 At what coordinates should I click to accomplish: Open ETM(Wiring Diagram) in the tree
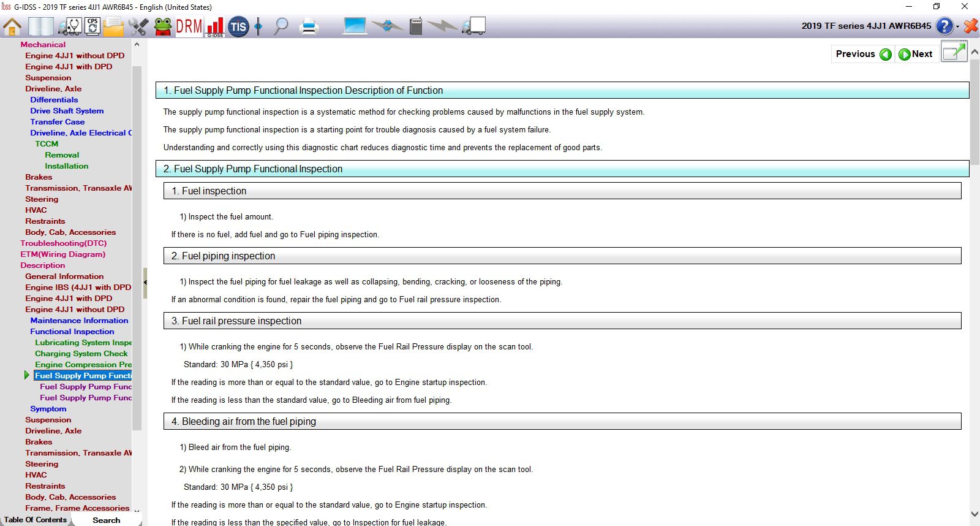(63, 254)
